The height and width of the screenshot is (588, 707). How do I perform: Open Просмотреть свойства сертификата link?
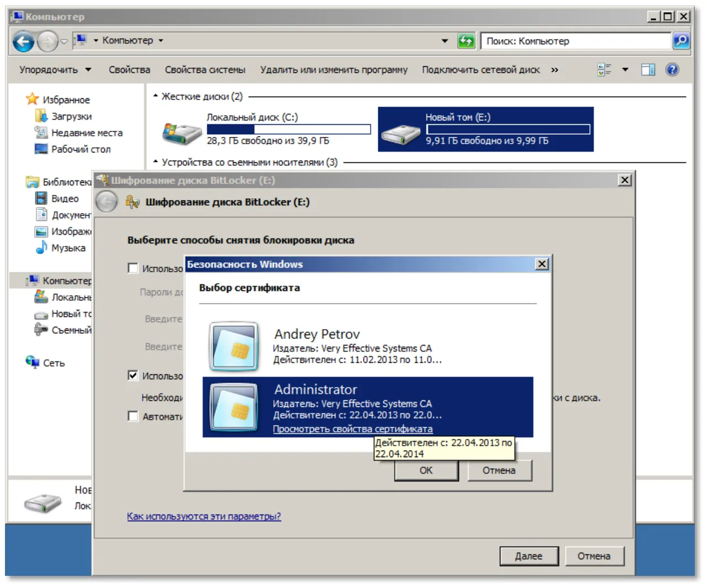[352, 429]
